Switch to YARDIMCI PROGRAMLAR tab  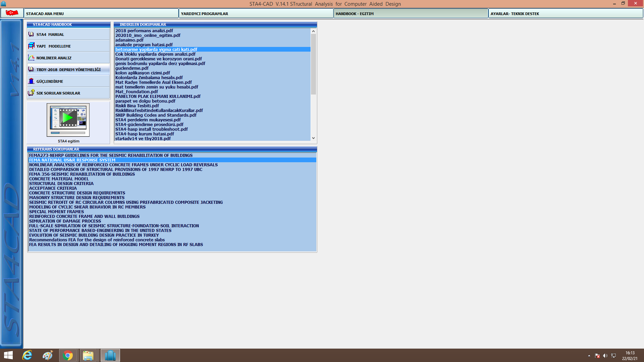256,13
